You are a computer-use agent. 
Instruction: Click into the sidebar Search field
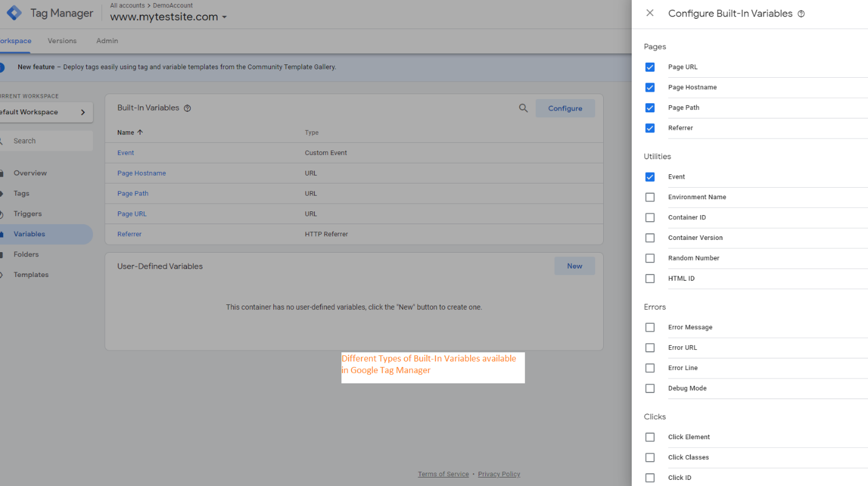click(46, 141)
